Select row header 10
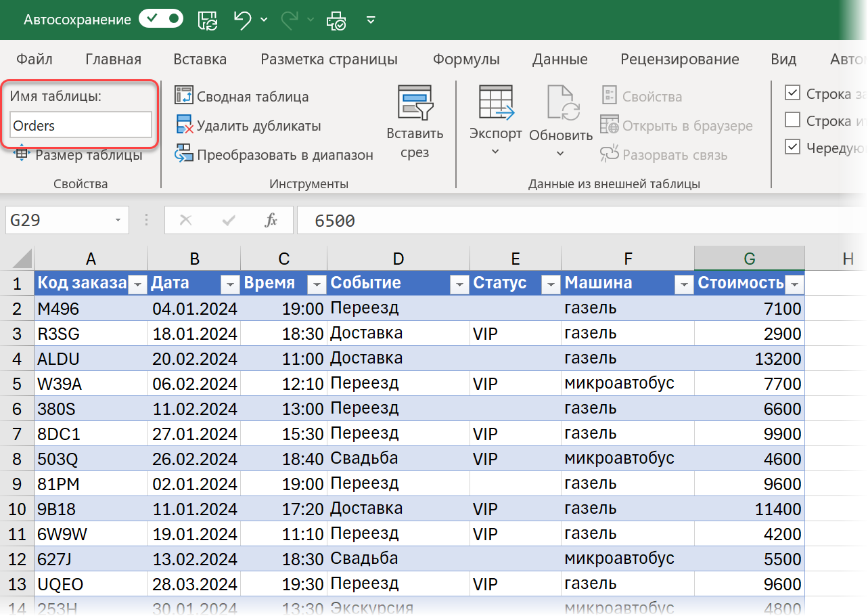 [17, 509]
